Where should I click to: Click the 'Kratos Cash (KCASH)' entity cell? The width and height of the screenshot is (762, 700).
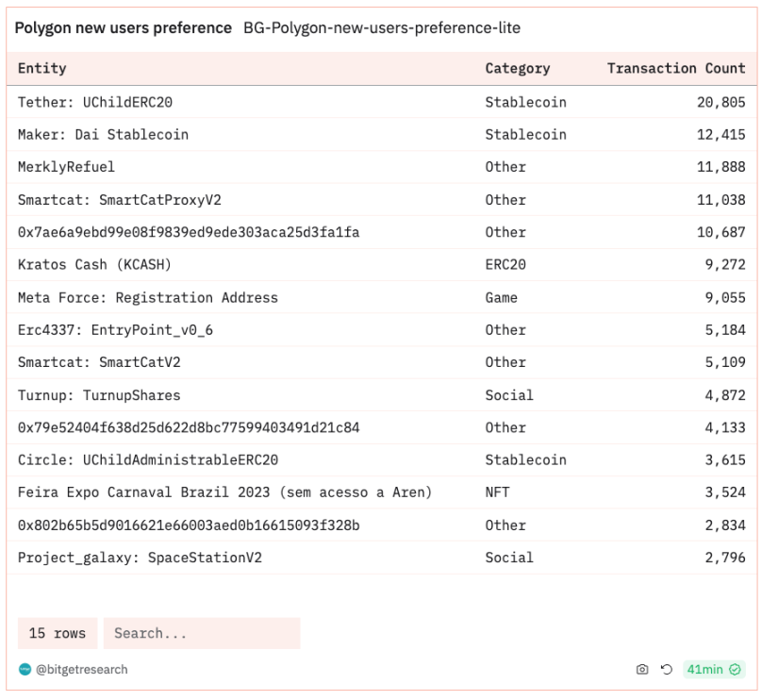click(x=94, y=265)
